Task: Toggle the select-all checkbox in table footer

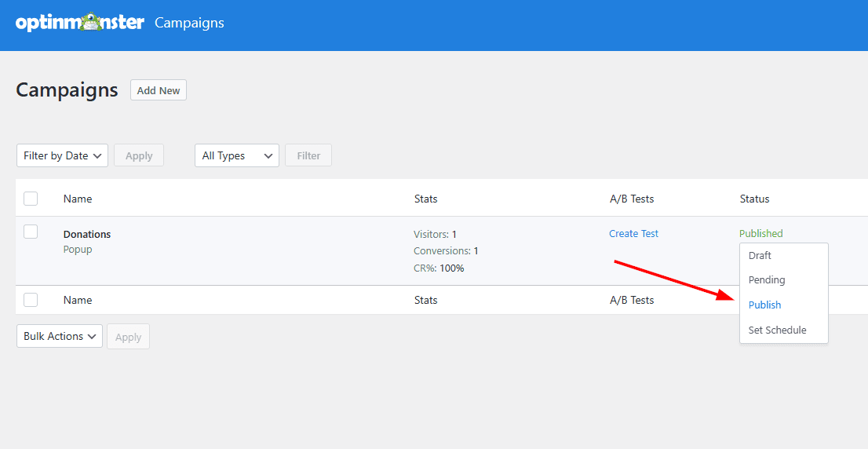Action: [x=31, y=300]
